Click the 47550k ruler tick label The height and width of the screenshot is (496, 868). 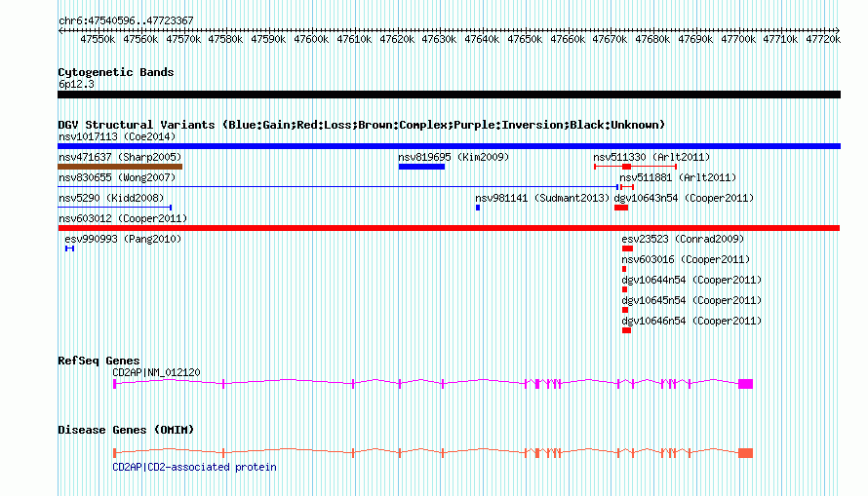(98, 39)
